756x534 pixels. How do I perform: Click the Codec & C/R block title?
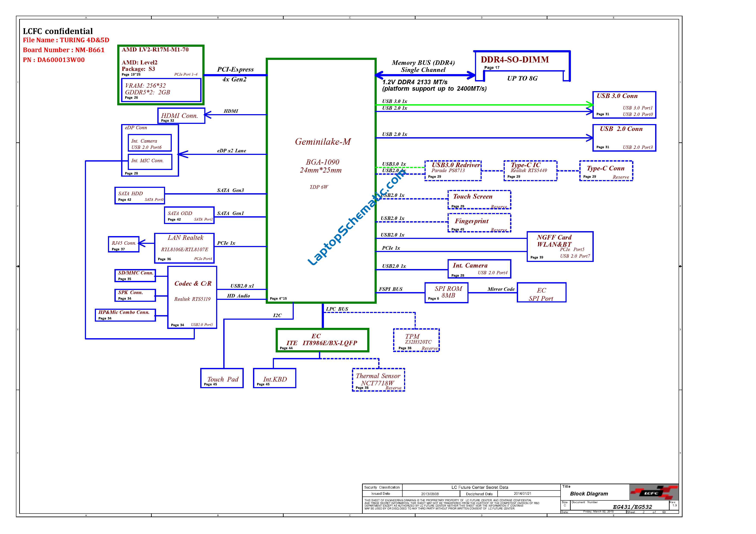click(193, 284)
